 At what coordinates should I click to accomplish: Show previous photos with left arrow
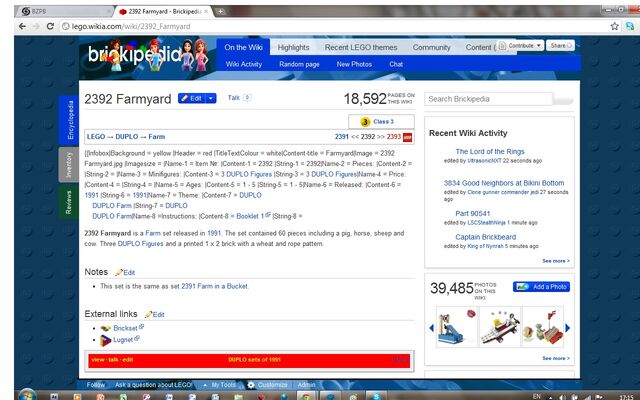pos(431,328)
